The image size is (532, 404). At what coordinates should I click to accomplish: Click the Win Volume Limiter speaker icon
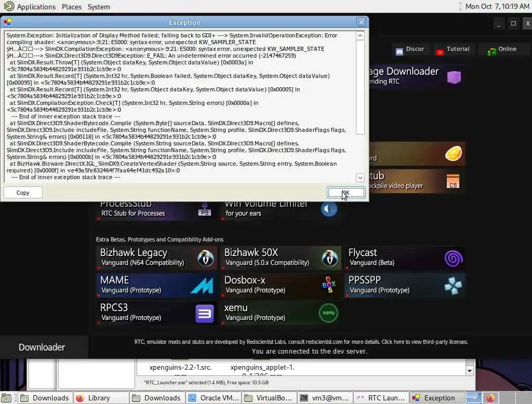pyautogui.click(x=329, y=209)
